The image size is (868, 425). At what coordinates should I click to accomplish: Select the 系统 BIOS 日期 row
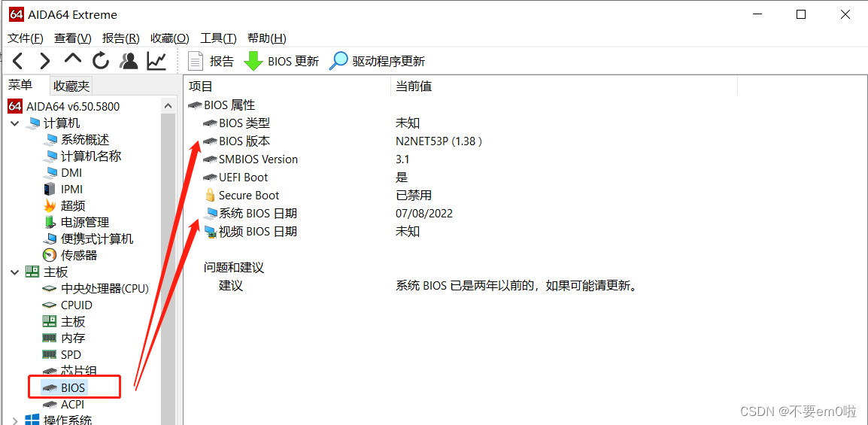250,214
